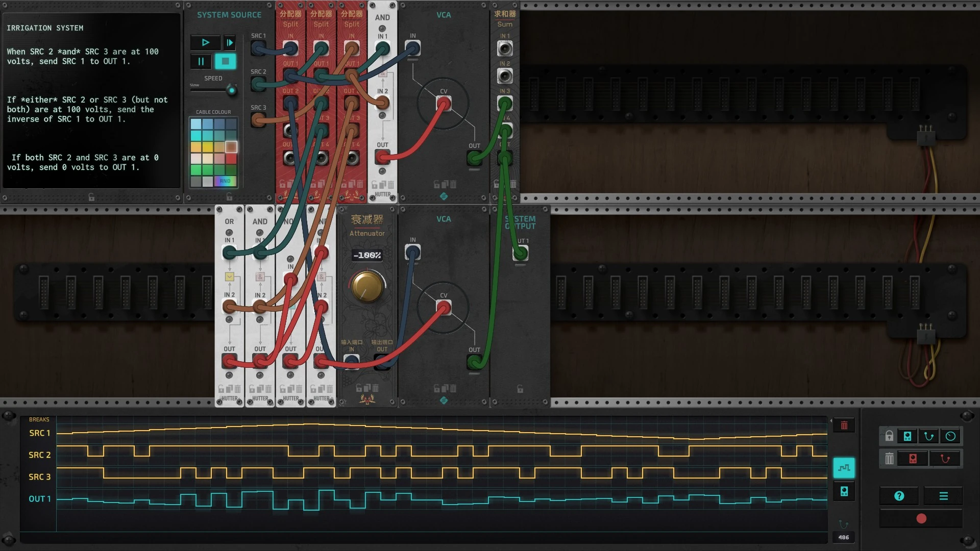Screen dimensions: 980x551
Task: Click the SPEED slider knob
Action: click(232, 91)
